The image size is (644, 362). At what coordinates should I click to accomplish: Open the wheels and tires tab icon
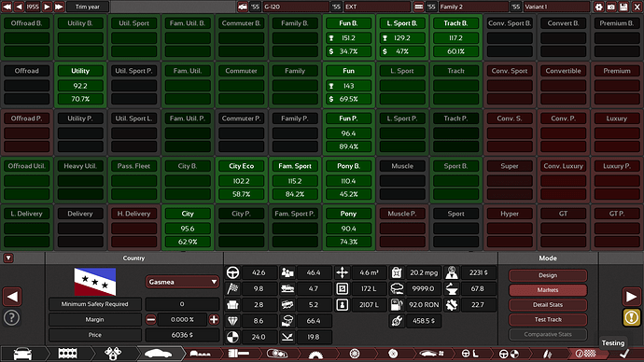[x=355, y=354]
